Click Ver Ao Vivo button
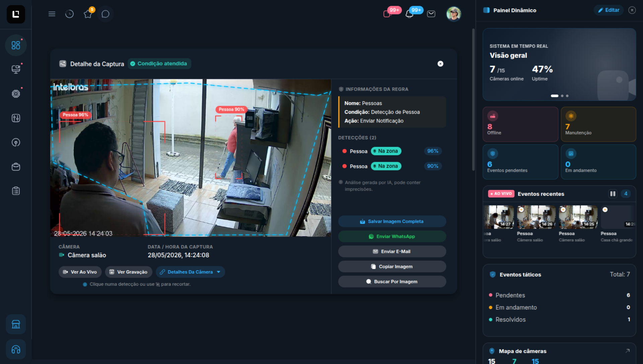 [x=80, y=272]
